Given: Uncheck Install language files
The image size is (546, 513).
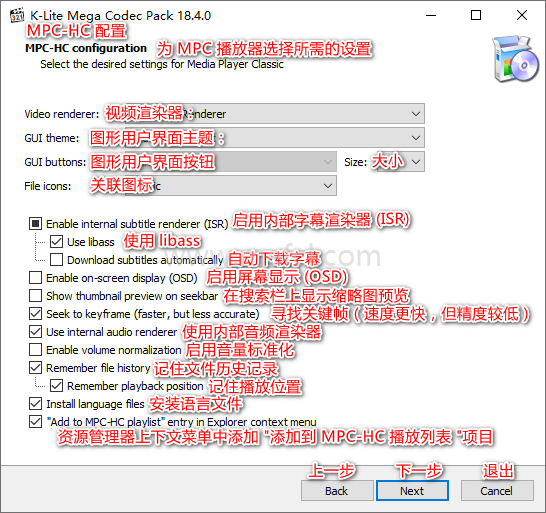Looking at the screenshot, I should coord(36,404).
